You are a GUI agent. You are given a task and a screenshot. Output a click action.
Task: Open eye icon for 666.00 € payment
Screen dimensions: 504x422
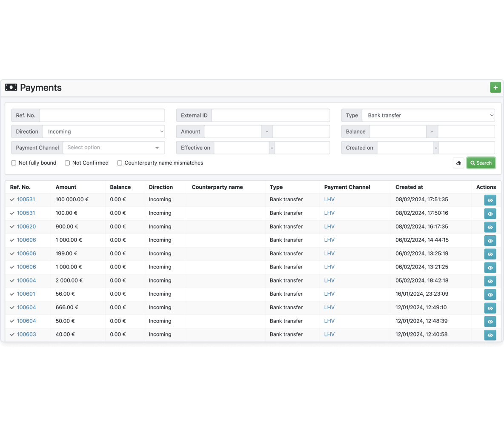490,308
